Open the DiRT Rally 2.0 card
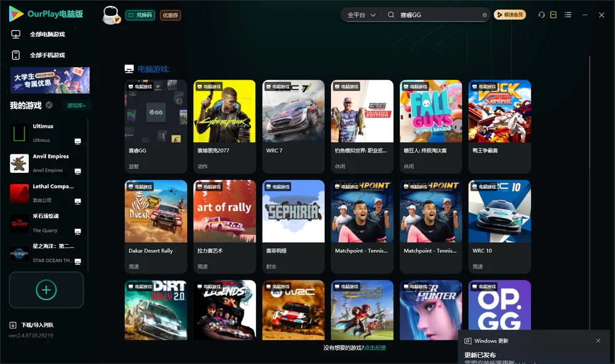This screenshot has width=615, height=364. coord(156,310)
